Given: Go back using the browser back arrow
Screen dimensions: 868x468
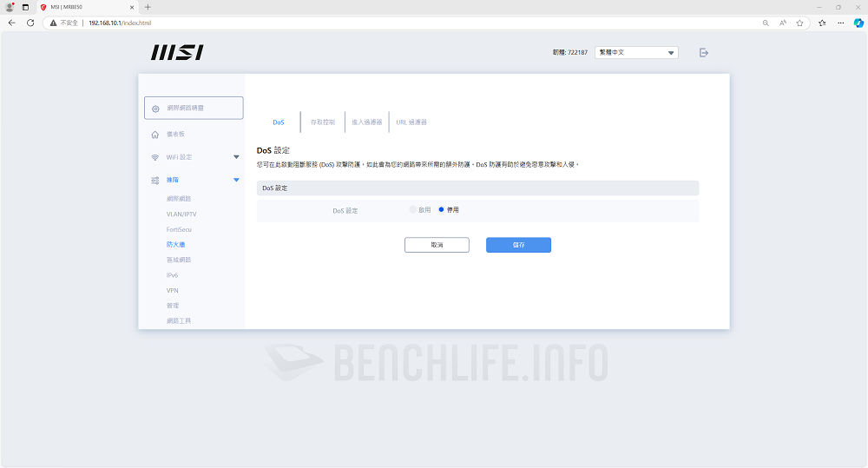Looking at the screenshot, I should [x=11, y=23].
